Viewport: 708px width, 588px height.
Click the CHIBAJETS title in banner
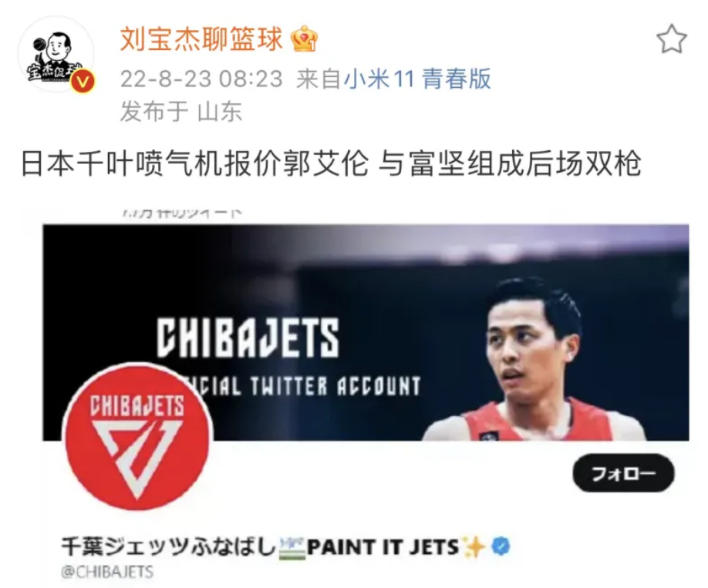pos(248,338)
